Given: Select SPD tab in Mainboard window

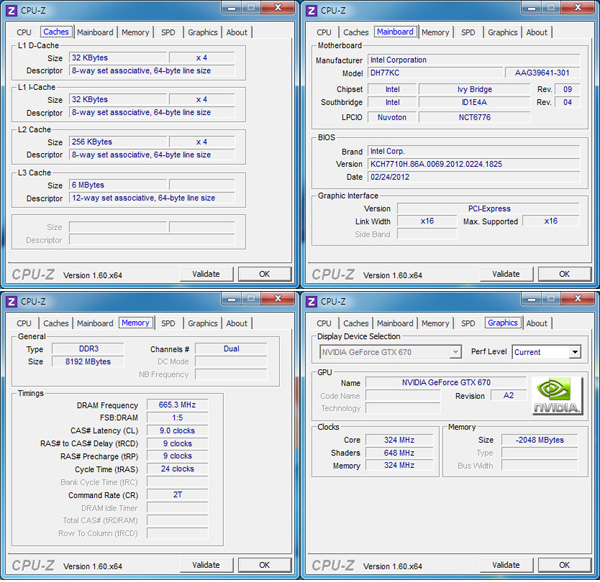Looking at the screenshot, I should pyautogui.click(x=468, y=33).
